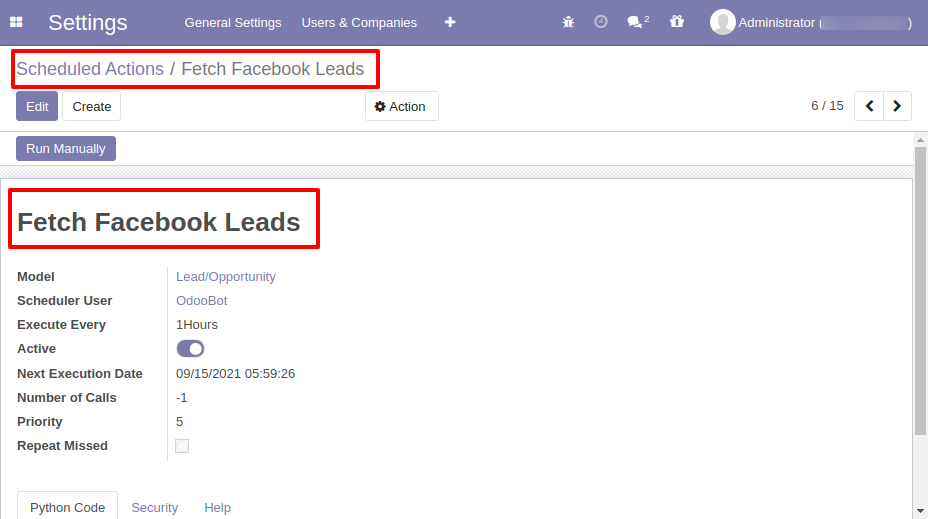Switch to the Security tab
928x519 pixels.
click(x=154, y=507)
